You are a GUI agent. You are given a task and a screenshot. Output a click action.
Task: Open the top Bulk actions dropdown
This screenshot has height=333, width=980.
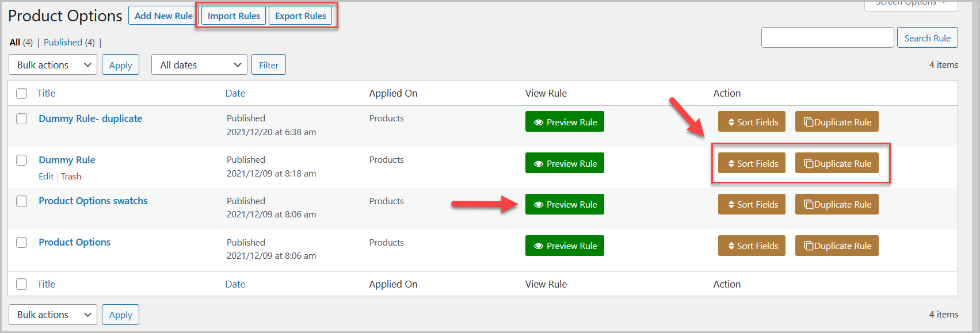click(53, 65)
